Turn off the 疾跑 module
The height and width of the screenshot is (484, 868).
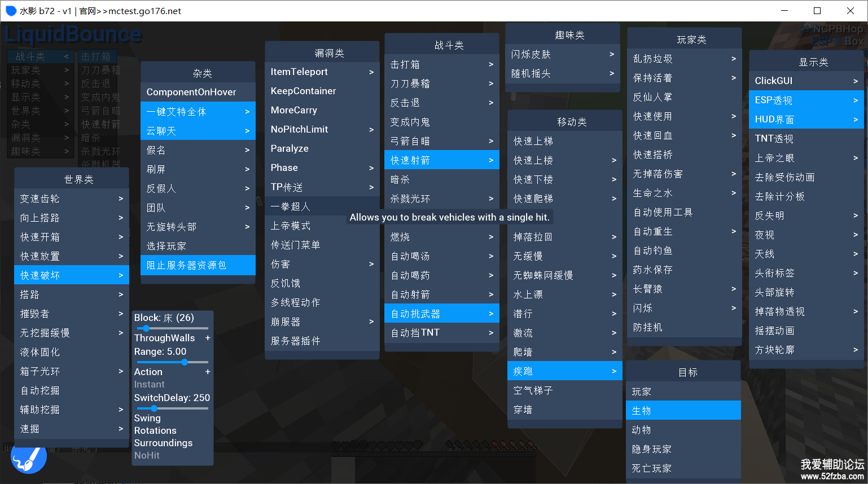click(x=564, y=371)
